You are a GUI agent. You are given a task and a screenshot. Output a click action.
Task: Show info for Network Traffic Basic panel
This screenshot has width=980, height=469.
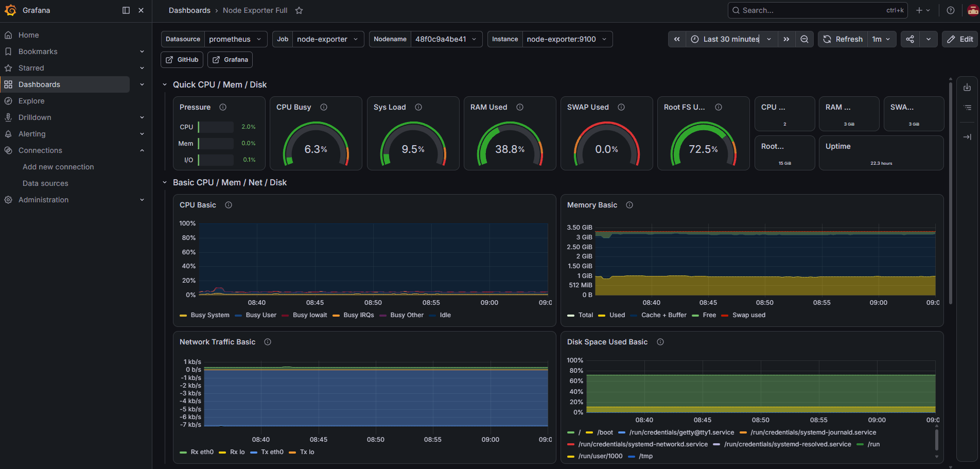268,342
